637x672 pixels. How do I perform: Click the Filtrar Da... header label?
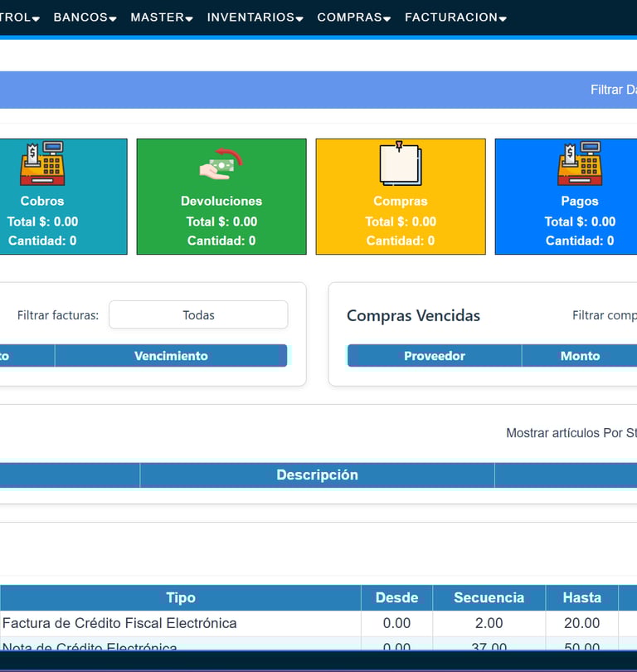[x=614, y=90]
